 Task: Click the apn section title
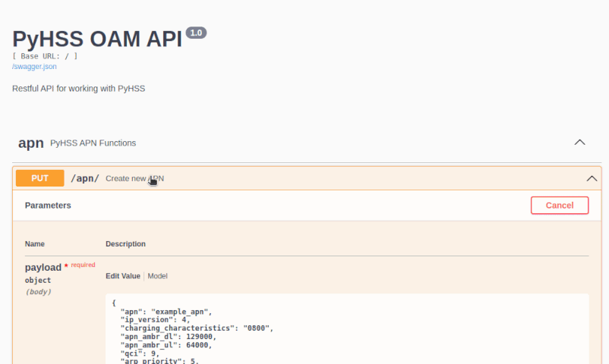(x=30, y=143)
